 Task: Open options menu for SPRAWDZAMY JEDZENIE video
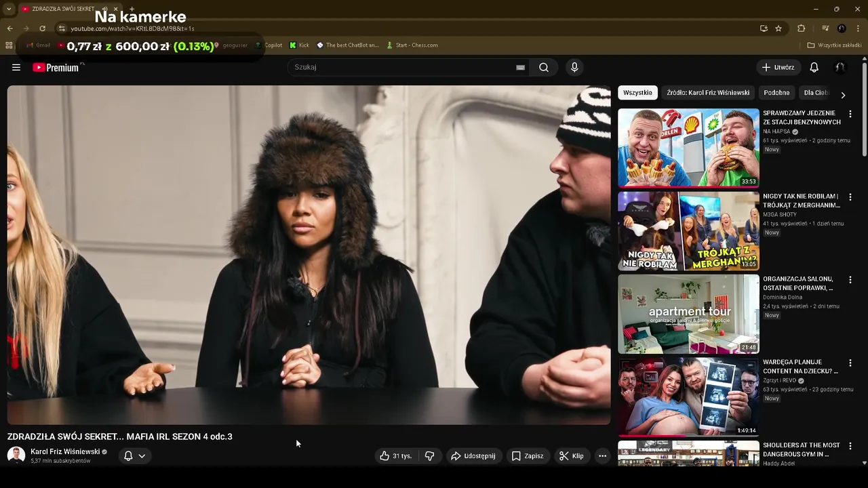(850, 114)
